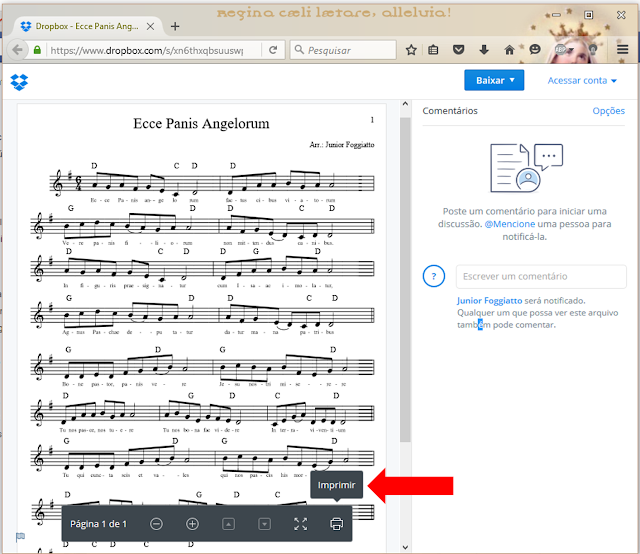Click the Pesquisar search box
The height and width of the screenshot is (554, 640).
[343, 50]
